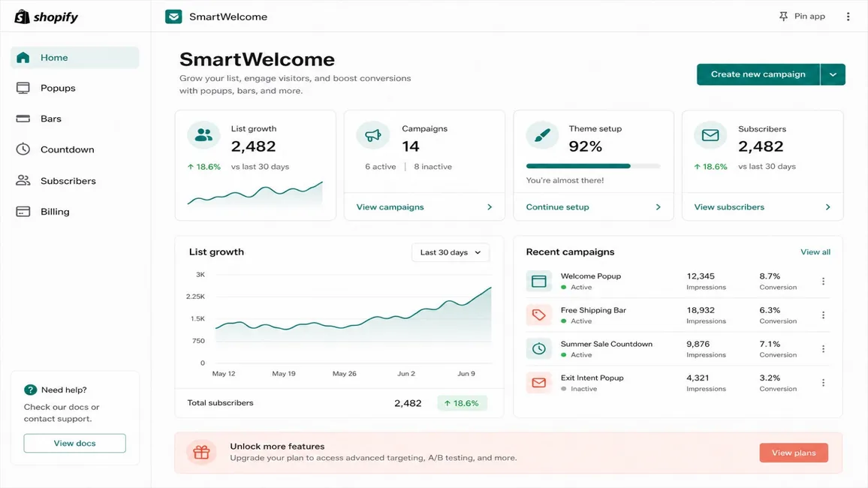
Task: Click the Welcome Popup campaign name
Action: tap(591, 276)
